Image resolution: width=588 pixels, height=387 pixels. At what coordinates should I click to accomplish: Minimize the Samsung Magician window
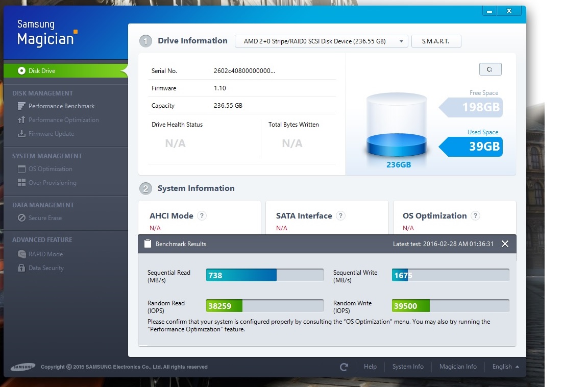point(489,11)
